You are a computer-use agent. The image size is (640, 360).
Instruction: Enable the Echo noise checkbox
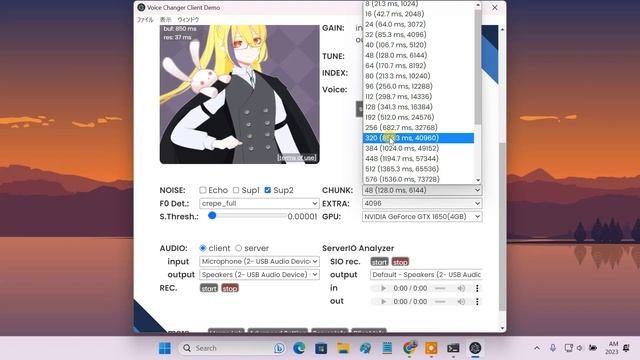click(203, 190)
